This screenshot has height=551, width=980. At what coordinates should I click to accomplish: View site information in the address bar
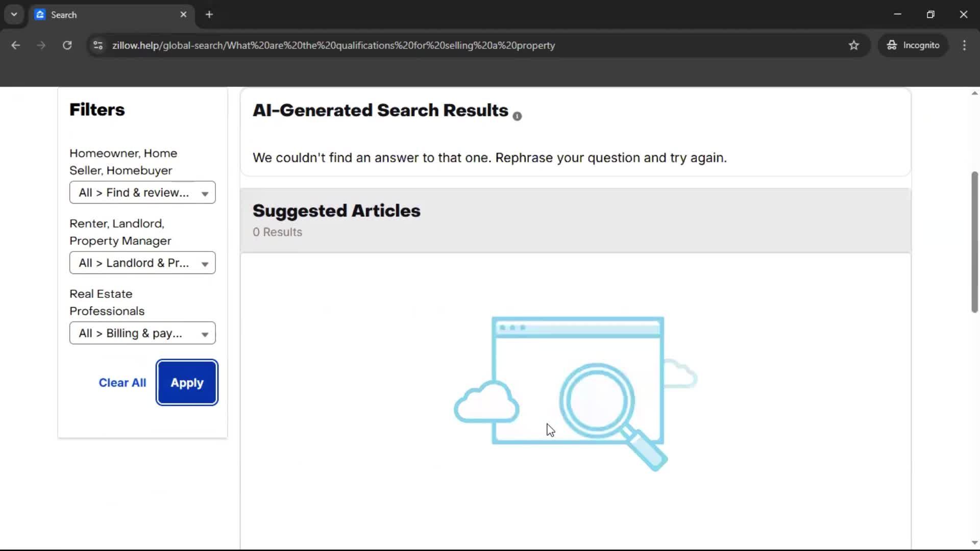tap(97, 45)
